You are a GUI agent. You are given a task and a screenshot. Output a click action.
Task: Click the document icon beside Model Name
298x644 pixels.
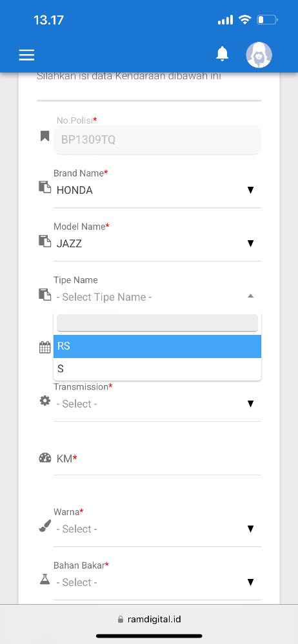[x=45, y=241]
